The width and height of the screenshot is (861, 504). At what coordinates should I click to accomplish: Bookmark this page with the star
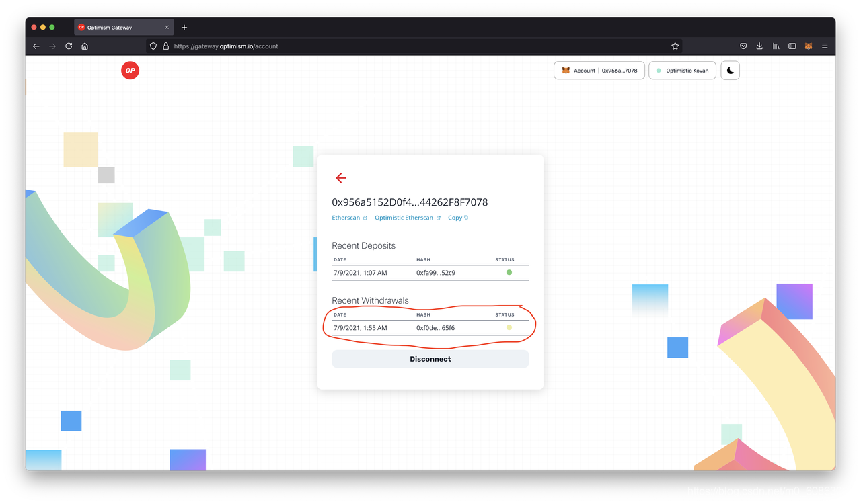click(x=675, y=46)
